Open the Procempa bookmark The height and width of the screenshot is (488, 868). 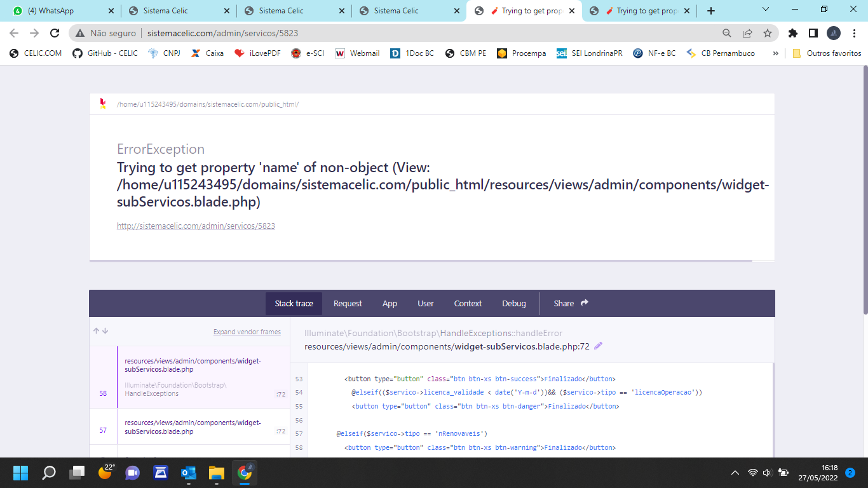click(521, 53)
